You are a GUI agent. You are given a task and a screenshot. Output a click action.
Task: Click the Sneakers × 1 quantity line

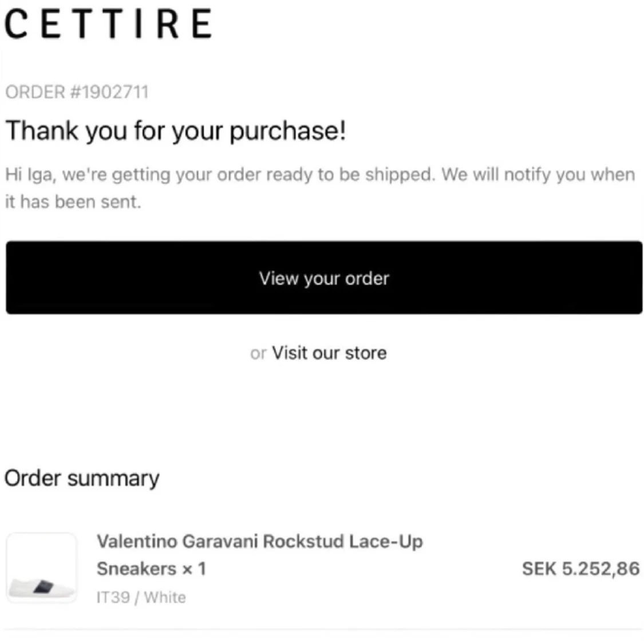coord(151,569)
